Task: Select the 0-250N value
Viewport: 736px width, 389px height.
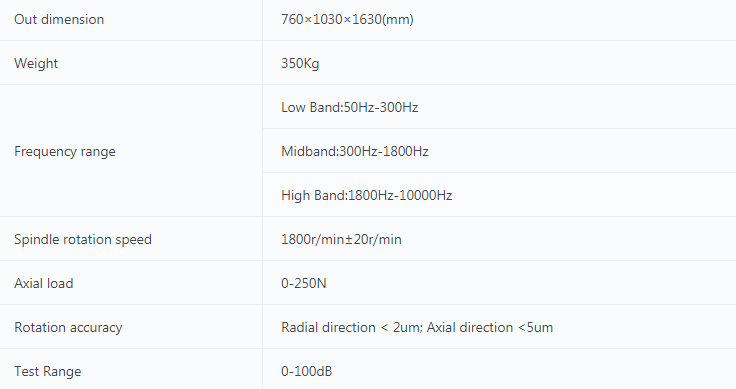Action: [x=304, y=283]
